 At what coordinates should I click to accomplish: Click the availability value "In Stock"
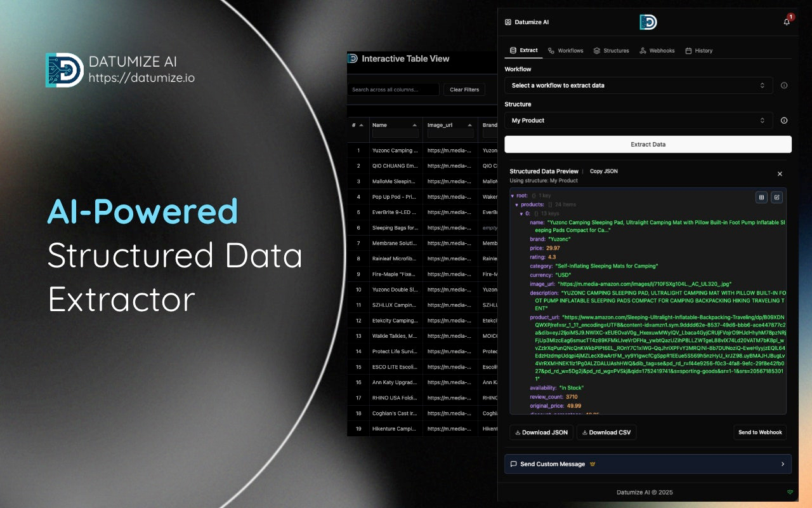pyautogui.click(x=572, y=388)
